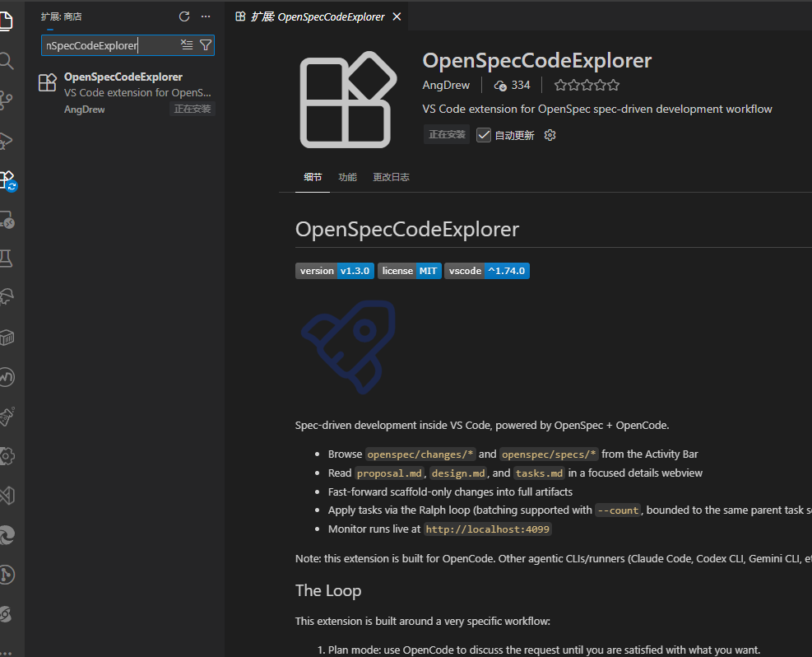
Task: Click the clear filter text icon in the search box
Action: tap(187, 44)
